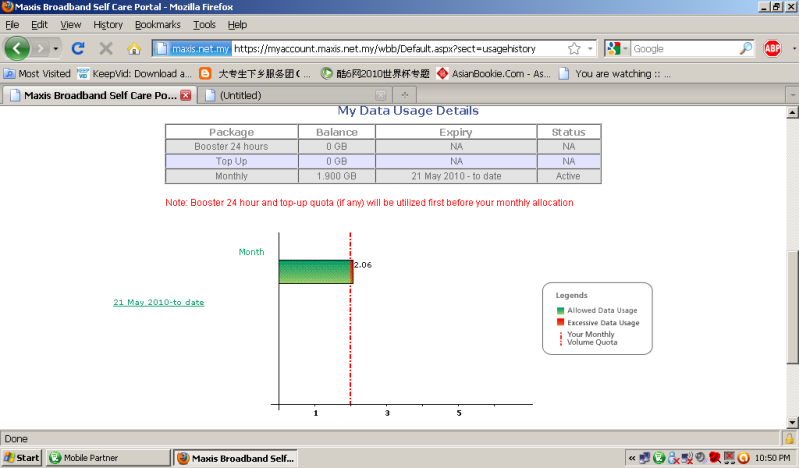Click the Your Monthly Volume Quota legend marker
799x468 pixels.
click(561, 339)
